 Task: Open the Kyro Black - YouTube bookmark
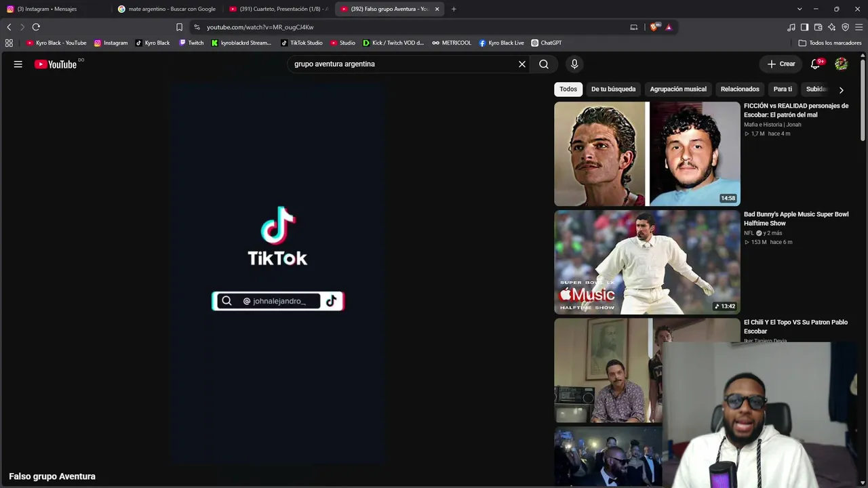coord(56,43)
